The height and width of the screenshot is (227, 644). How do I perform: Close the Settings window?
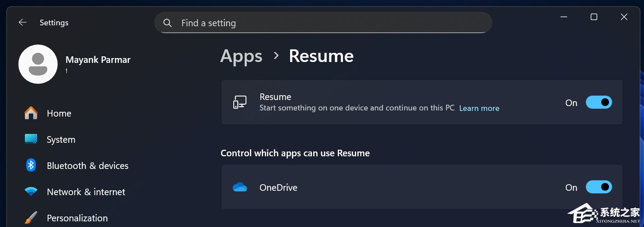pos(624,17)
